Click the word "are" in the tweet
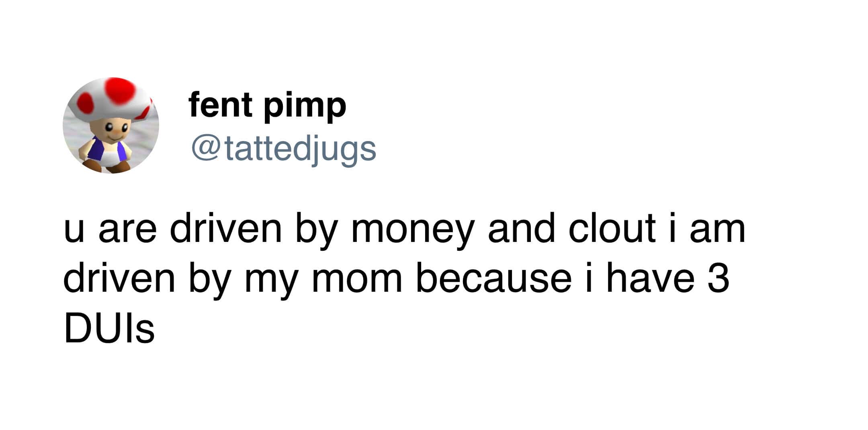 (127, 230)
